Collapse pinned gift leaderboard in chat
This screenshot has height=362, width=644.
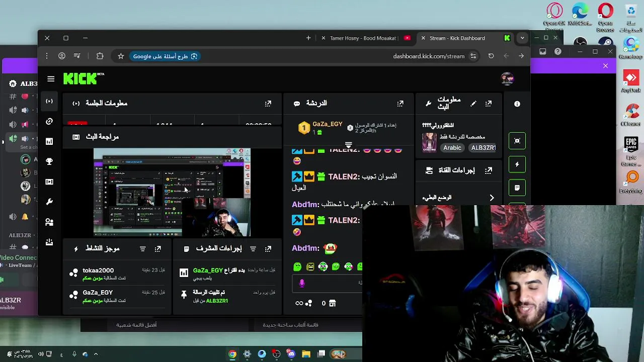pyautogui.click(x=348, y=145)
